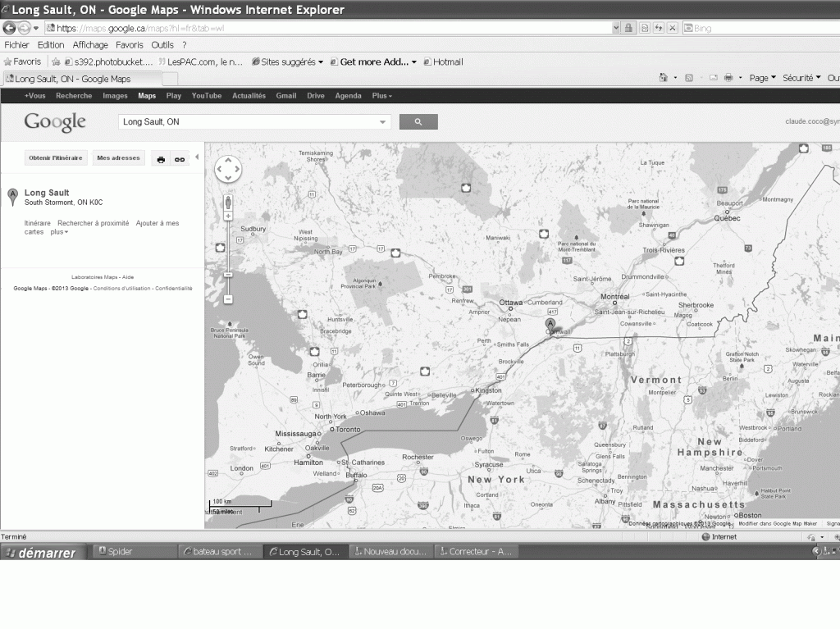Click the browser Forward arrow button
This screenshot has height=629, width=840.
tap(24, 28)
